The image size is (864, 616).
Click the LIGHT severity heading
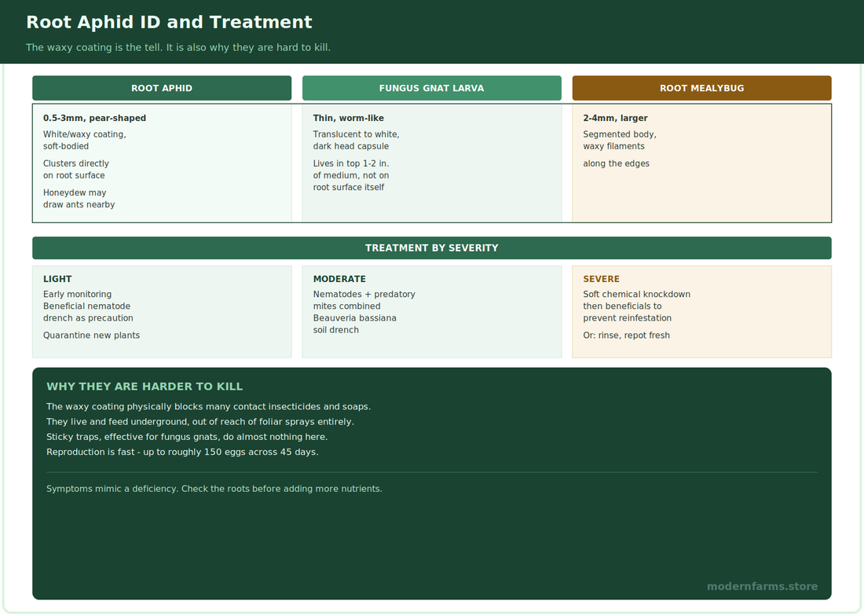pos(57,279)
